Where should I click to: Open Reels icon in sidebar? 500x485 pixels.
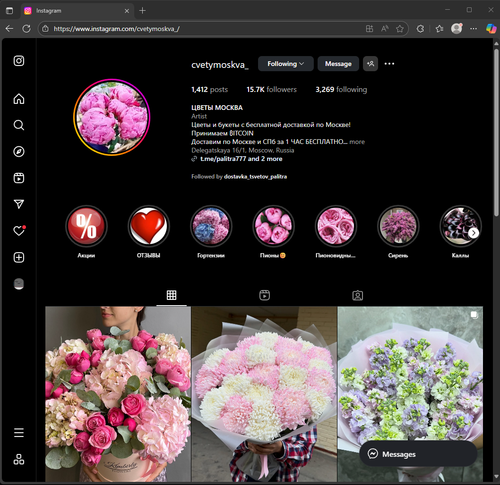[19, 178]
